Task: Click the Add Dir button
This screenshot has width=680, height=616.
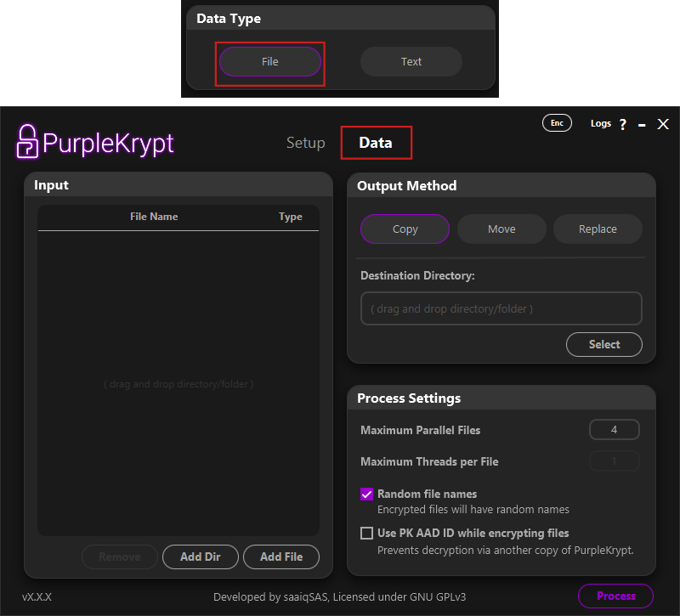Action: click(x=201, y=557)
